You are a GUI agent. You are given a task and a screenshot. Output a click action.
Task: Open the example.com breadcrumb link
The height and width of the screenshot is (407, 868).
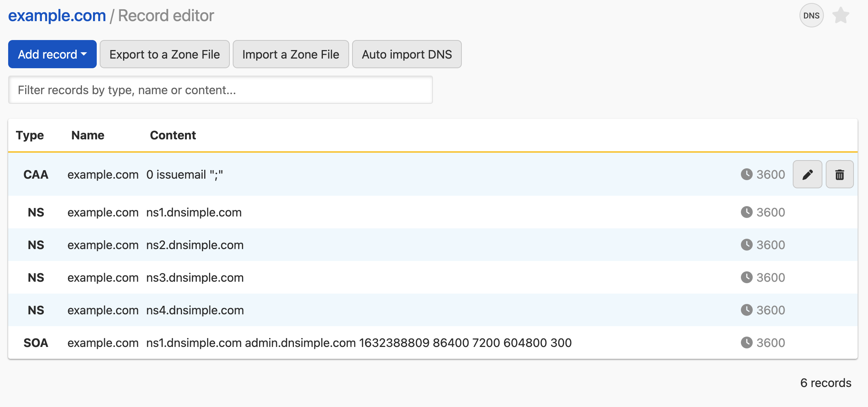click(57, 16)
